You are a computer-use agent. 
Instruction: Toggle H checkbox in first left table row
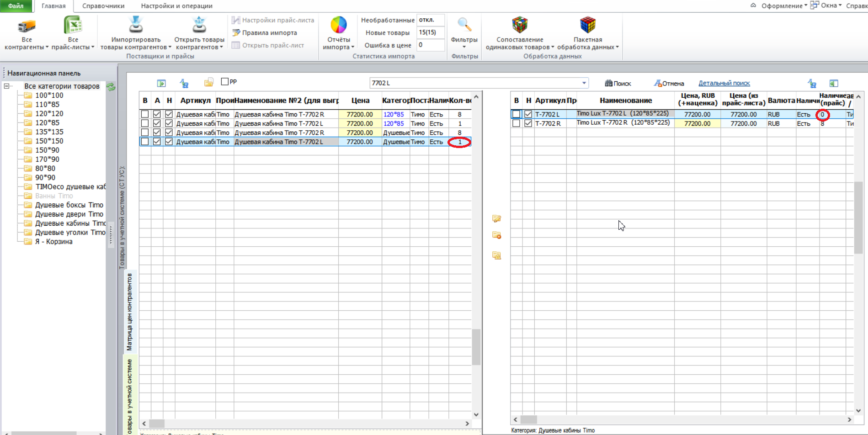pos(169,114)
